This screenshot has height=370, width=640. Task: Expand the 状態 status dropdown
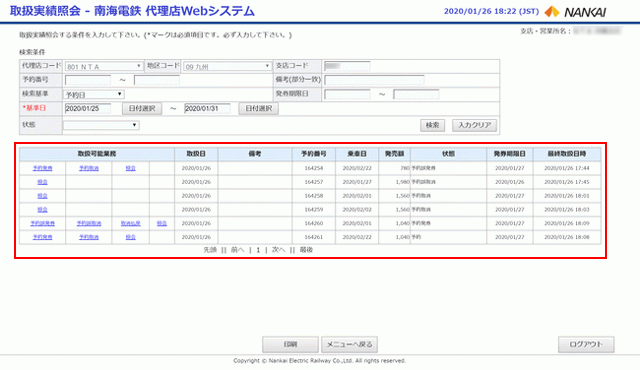(x=101, y=125)
